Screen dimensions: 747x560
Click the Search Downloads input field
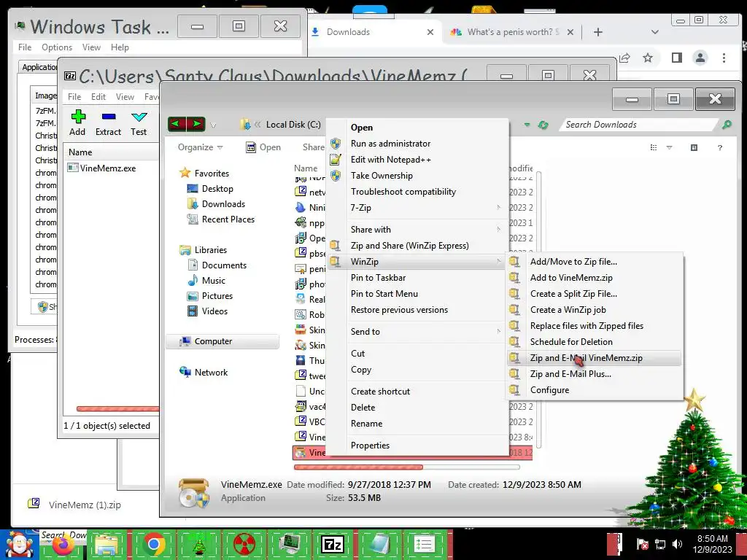[638, 124]
